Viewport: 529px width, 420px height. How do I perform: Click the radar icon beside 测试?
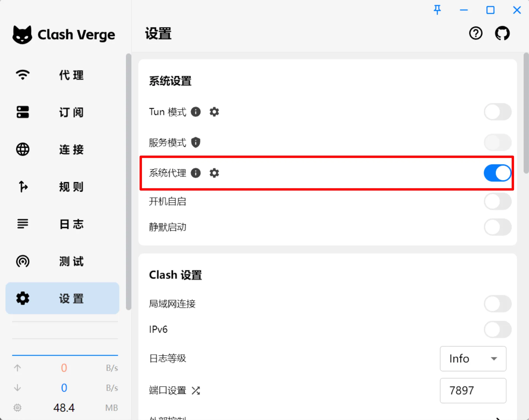click(23, 261)
